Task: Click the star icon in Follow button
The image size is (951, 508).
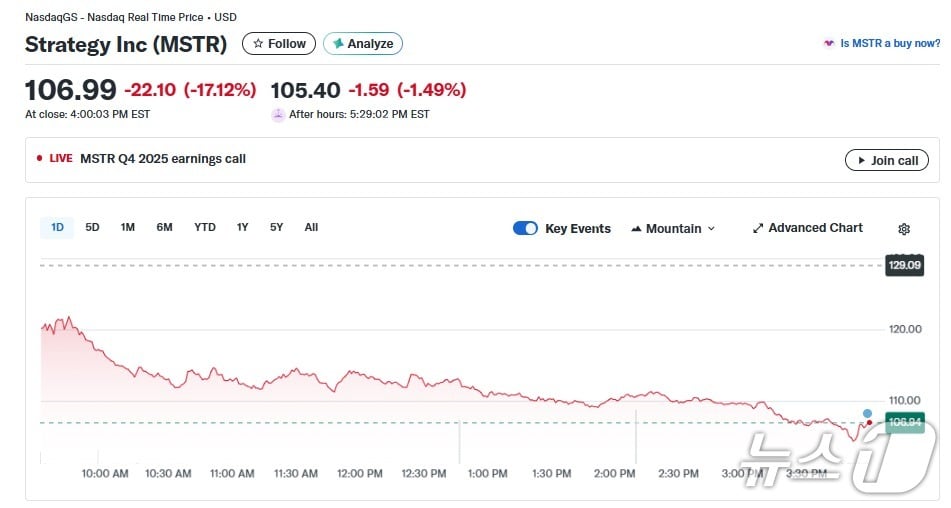Action: pos(258,44)
